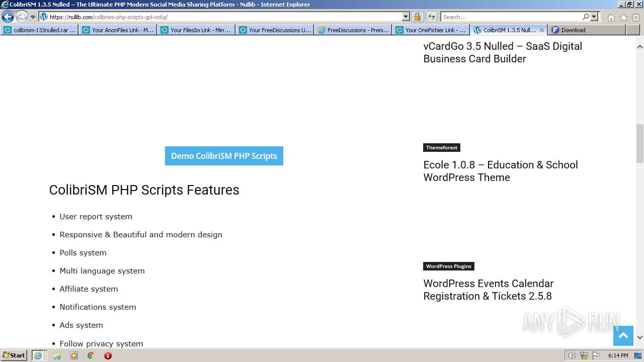Click the 'Polls system' list item
This screenshot has width=644, height=362.
83,252
